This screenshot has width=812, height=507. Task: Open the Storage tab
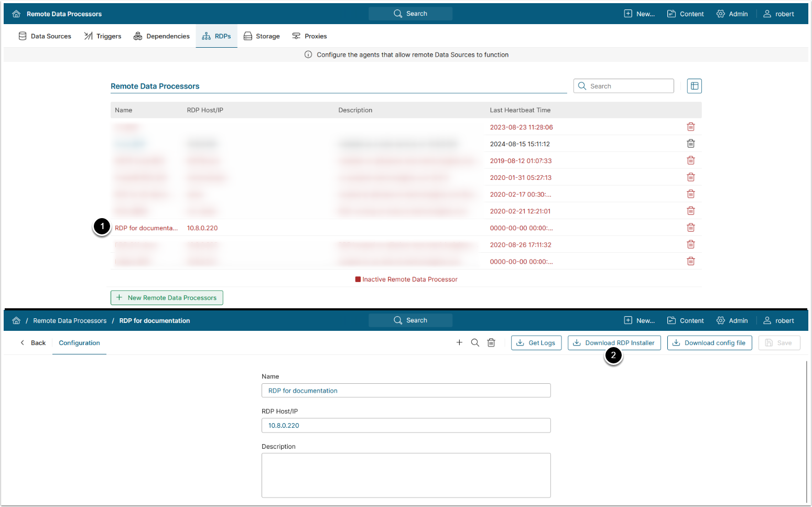262,36
